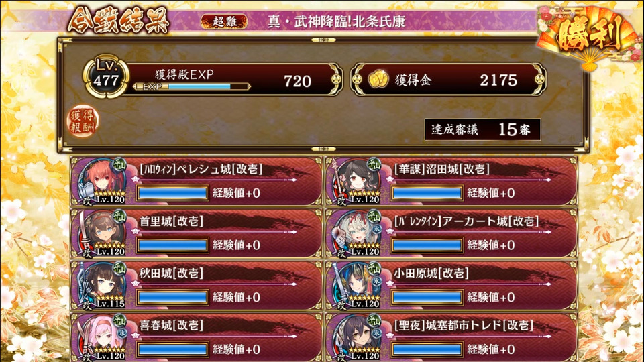Click the 達成審議 15審 box
This screenshot has height=362, width=644.
tap(482, 129)
